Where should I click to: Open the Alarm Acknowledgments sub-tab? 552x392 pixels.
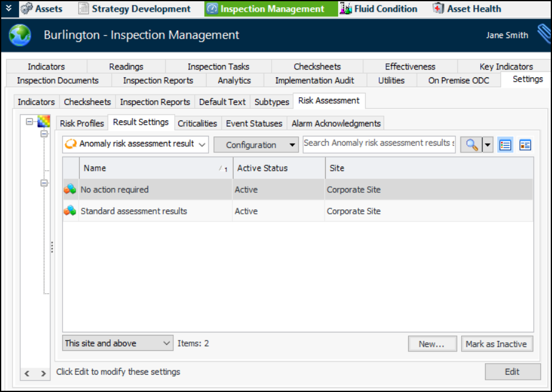click(336, 123)
